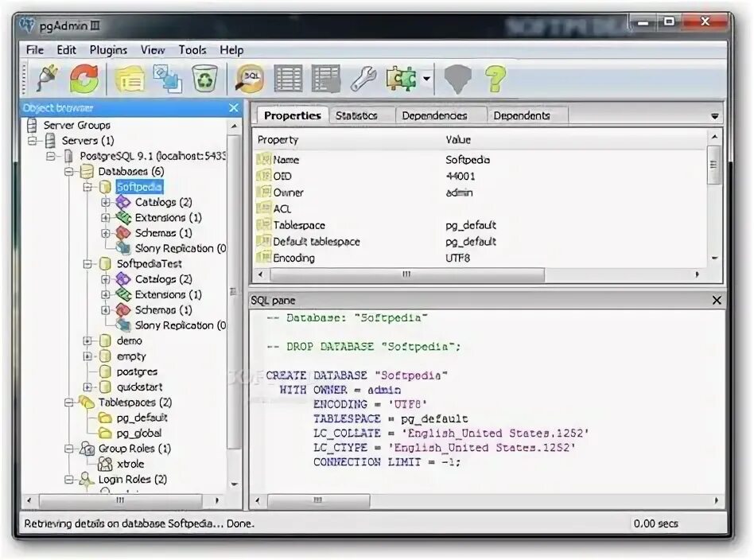Create a new object of the same type

[x=167, y=79]
